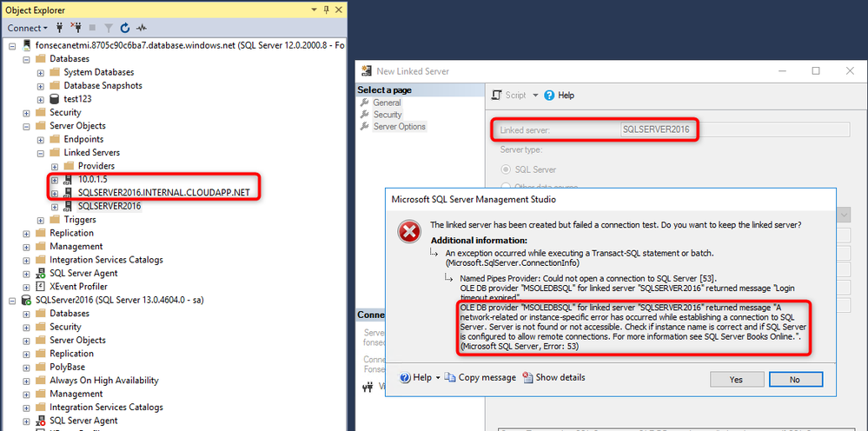The height and width of the screenshot is (431, 868).
Task: Select the General page
Action: (387, 103)
